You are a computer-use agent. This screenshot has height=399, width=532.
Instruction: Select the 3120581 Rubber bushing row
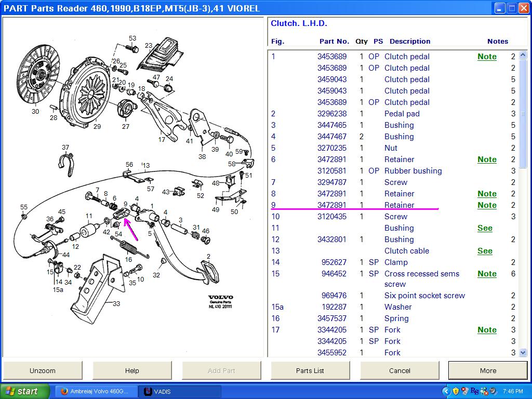click(394, 171)
